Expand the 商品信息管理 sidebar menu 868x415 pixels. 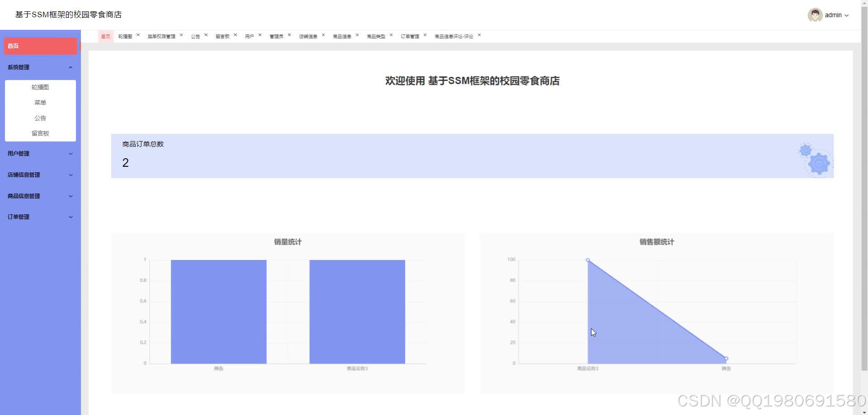(x=40, y=196)
